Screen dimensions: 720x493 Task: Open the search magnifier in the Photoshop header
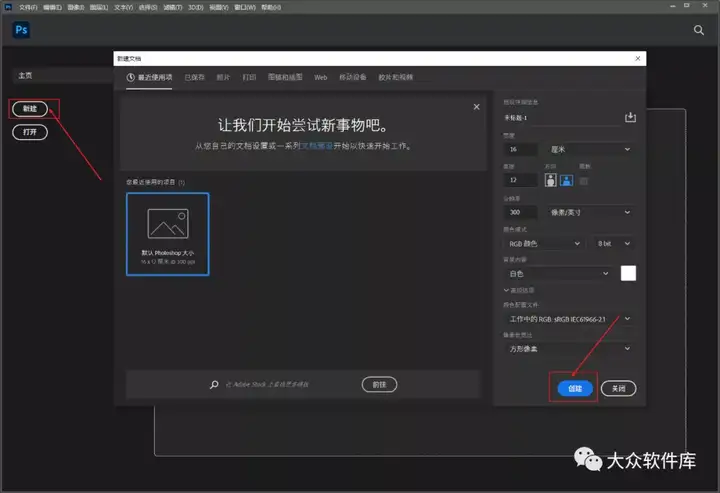coord(698,30)
